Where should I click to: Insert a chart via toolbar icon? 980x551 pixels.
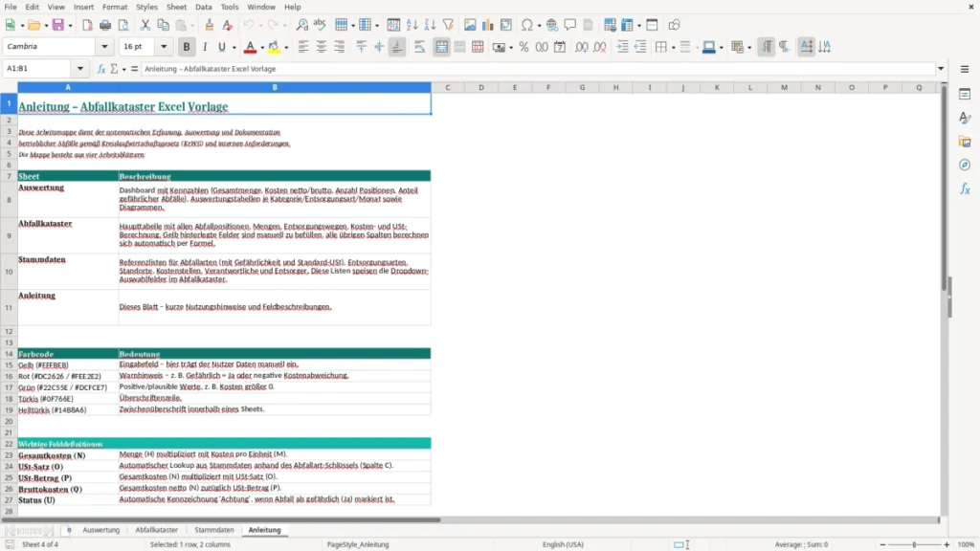point(487,25)
